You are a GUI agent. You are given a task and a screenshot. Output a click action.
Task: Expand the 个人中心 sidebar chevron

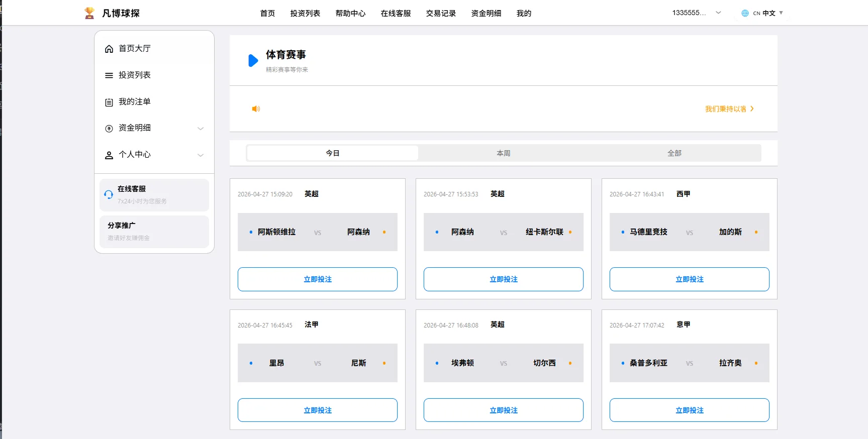tap(201, 155)
